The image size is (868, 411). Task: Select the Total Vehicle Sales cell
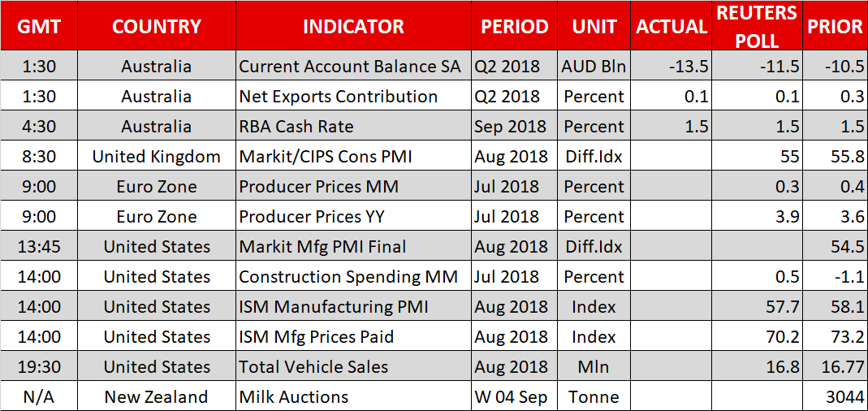[313, 367]
